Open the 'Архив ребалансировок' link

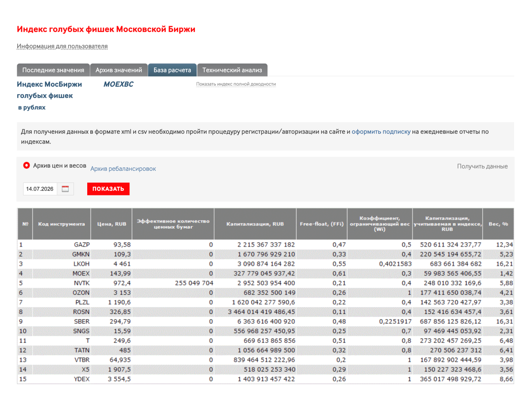(x=123, y=169)
